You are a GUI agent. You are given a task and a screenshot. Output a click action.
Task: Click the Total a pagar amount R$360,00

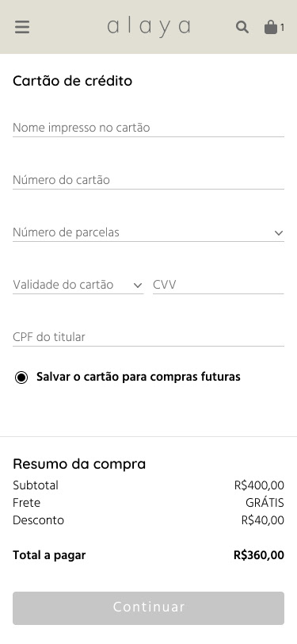(259, 555)
